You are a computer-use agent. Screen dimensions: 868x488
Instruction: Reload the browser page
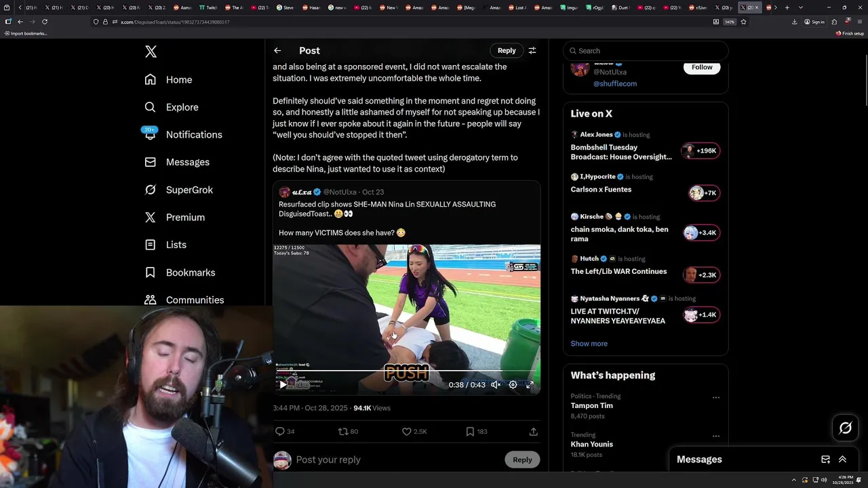click(x=45, y=22)
